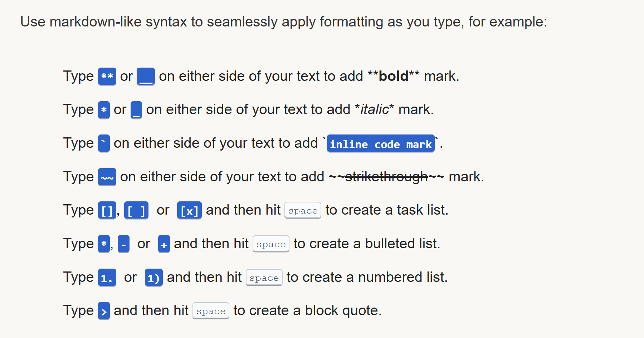The width and height of the screenshot is (644, 338).
Task: Click the heading 'Use markdown-like syntax' sentence
Action: tap(284, 22)
